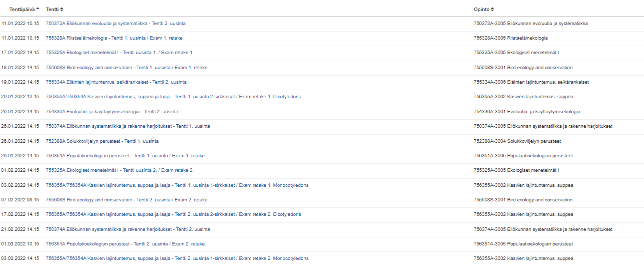644x274 pixels.
Task: Open Kasvien lajintuntemus retake 2. Dicotyledons link
Action: coord(173,214)
